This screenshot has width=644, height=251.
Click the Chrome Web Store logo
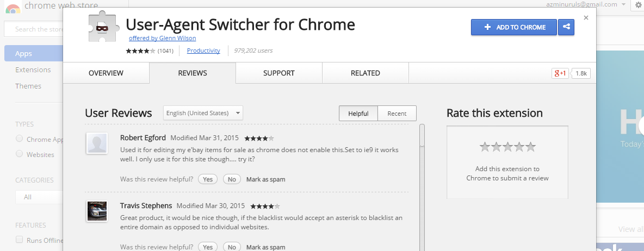[14, 8]
